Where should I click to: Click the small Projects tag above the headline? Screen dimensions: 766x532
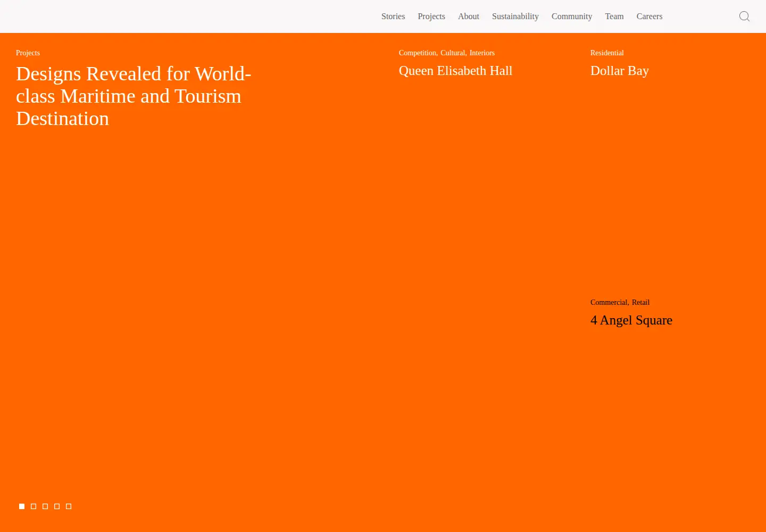tap(28, 53)
